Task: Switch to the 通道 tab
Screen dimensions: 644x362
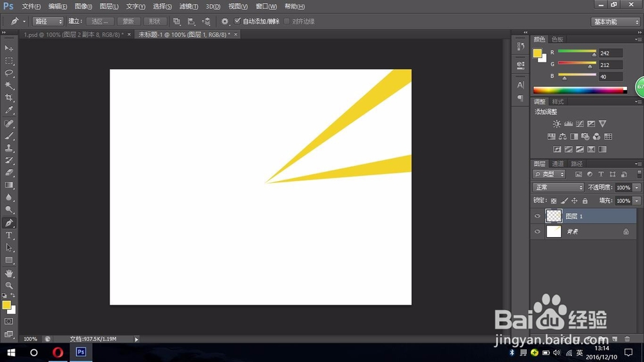Action: point(557,164)
